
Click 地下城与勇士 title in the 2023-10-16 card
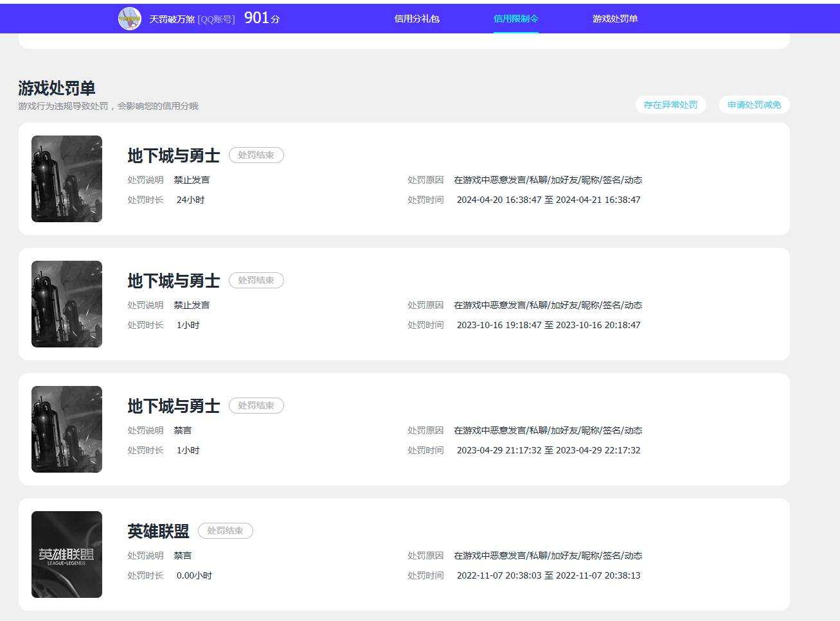174,281
